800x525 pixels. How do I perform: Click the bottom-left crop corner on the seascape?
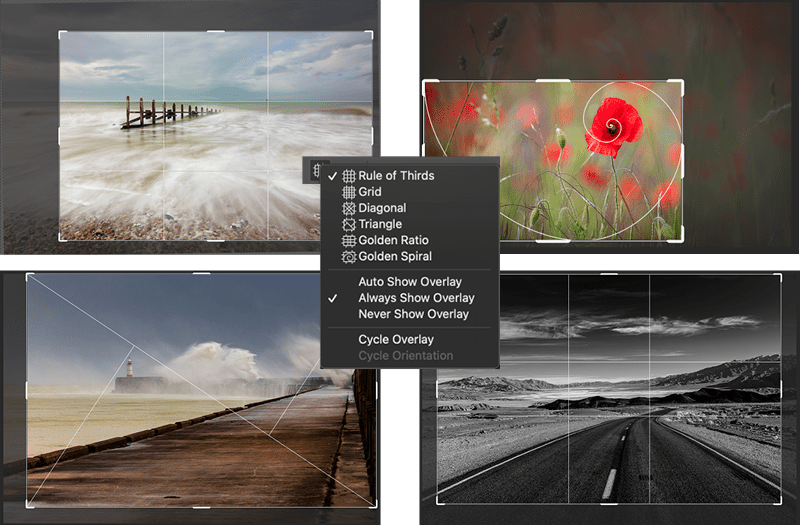pyautogui.click(x=62, y=237)
